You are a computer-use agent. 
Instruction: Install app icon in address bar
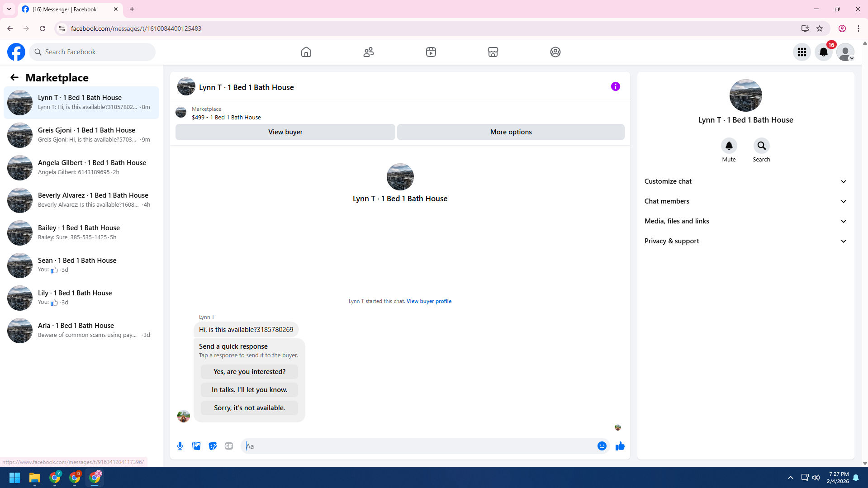pyautogui.click(x=805, y=28)
